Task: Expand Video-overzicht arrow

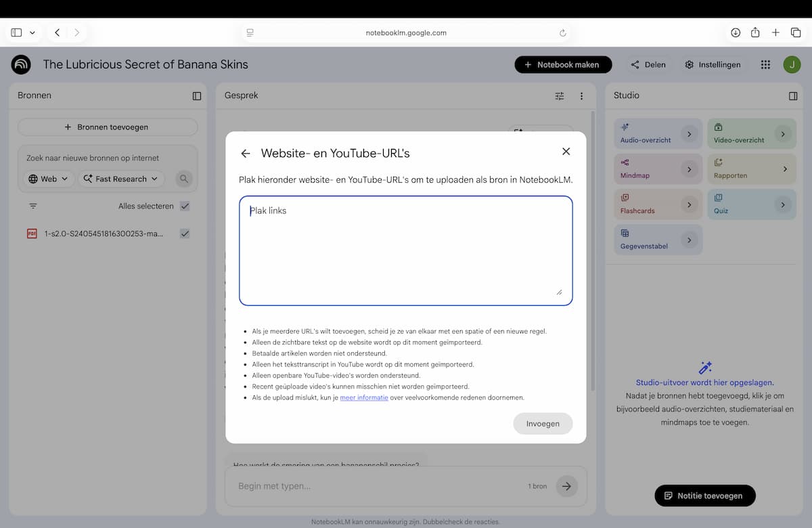Action: (x=783, y=134)
